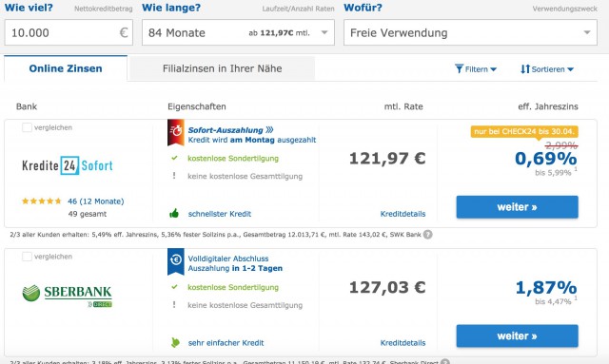Tick vergleichen checkbox for Sberbank

27,257
